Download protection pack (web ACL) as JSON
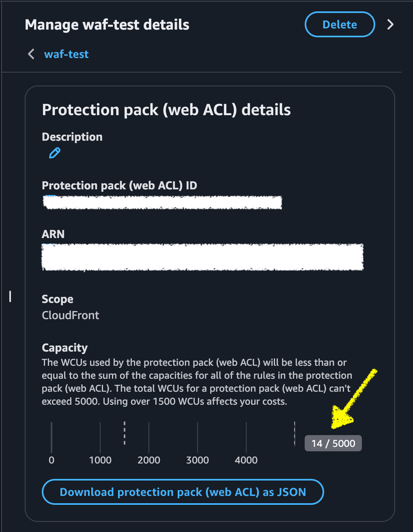Image resolution: width=413 pixels, height=532 pixels. [183, 492]
